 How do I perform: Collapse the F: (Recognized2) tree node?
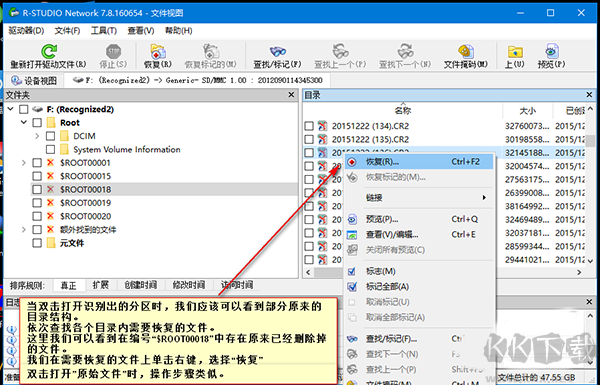[11, 109]
